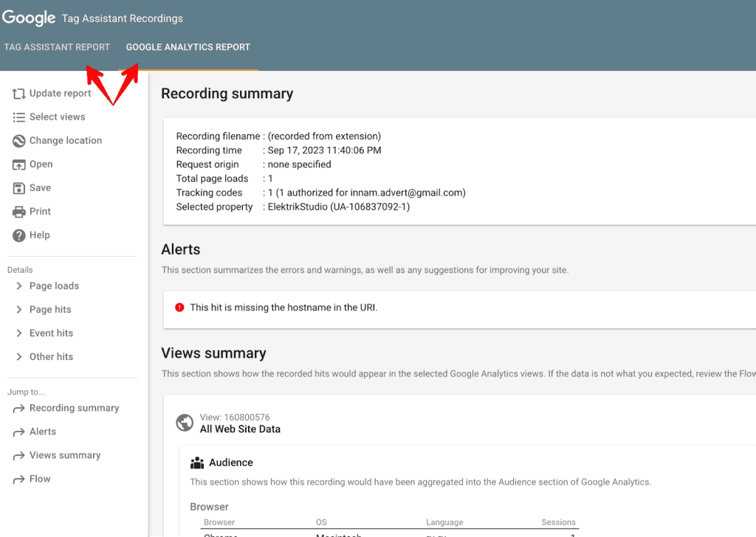Click the Open recording icon
Screen dimensions: 756x537
click(16, 164)
